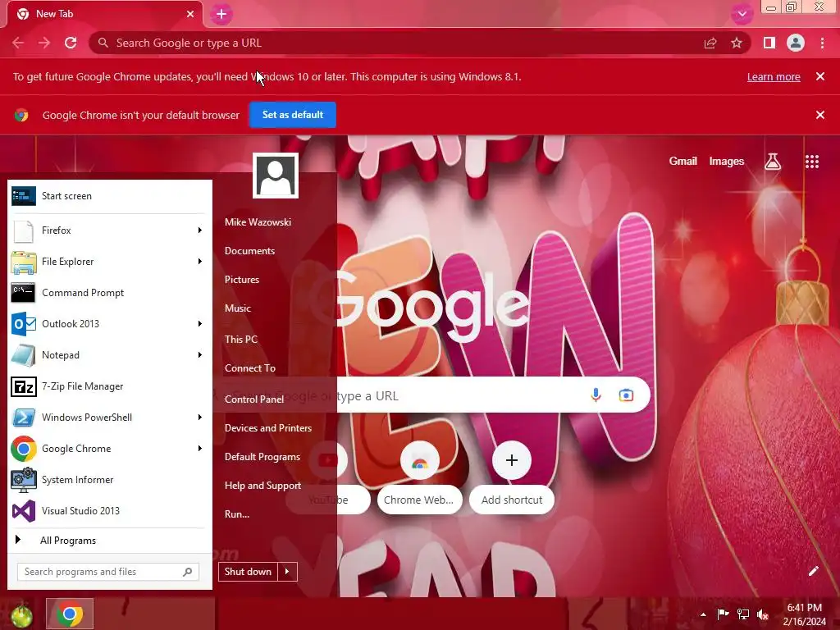
Task: Open Outlook 2013
Action: [102, 323]
